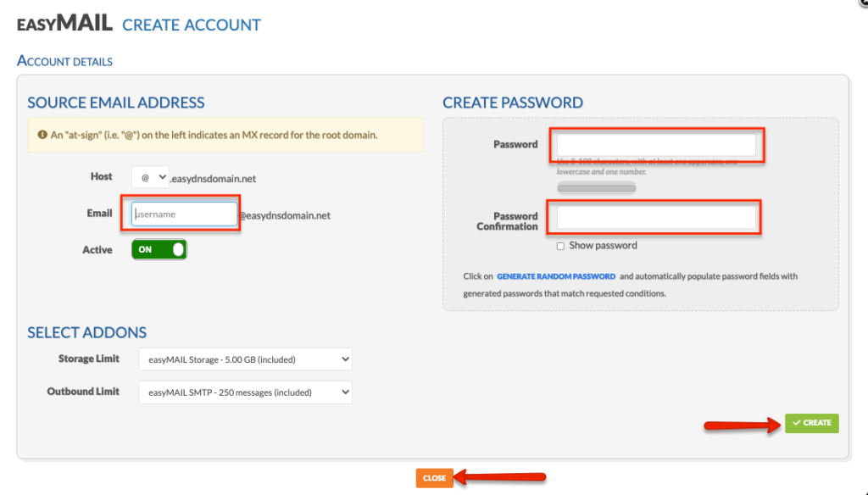Click the CREATE PASSWORD section heading
This screenshot has height=495, width=868.
[x=512, y=102]
